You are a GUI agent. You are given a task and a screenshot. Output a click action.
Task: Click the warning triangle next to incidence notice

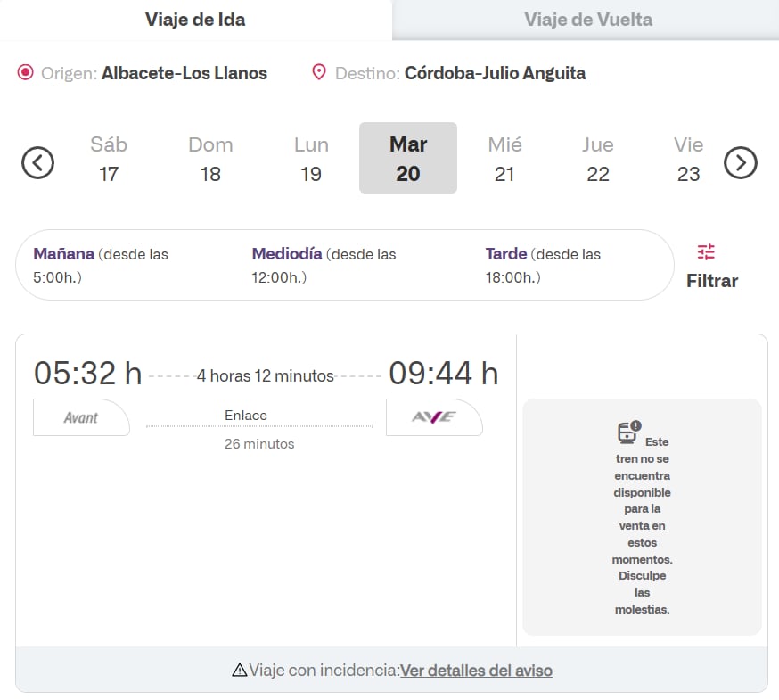(239, 671)
